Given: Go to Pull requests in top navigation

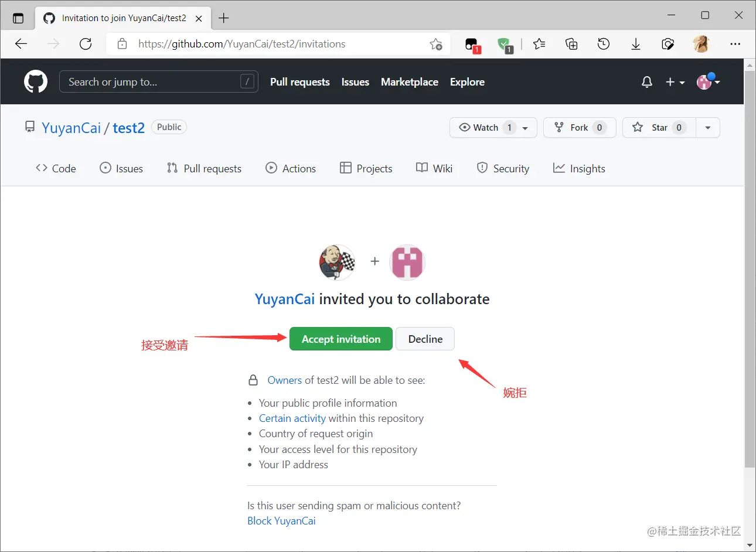Looking at the screenshot, I should [300, 82].
